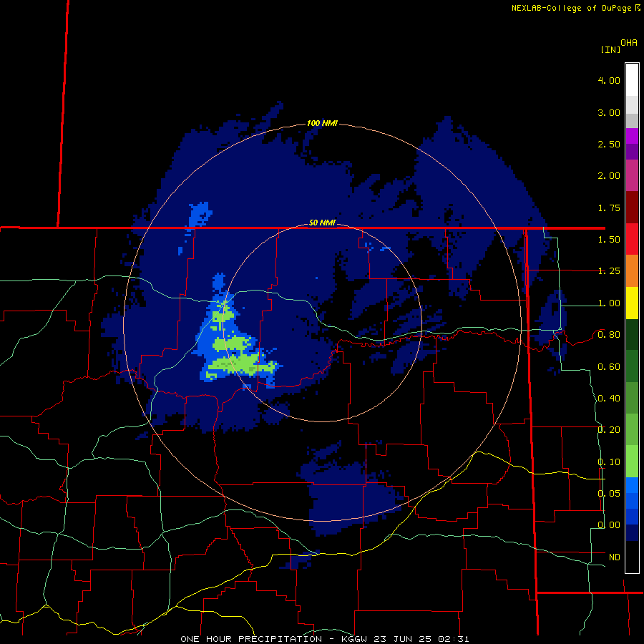Click the dark red 1.75 legend swatch

pyautogui.click(x=632, y=208)
